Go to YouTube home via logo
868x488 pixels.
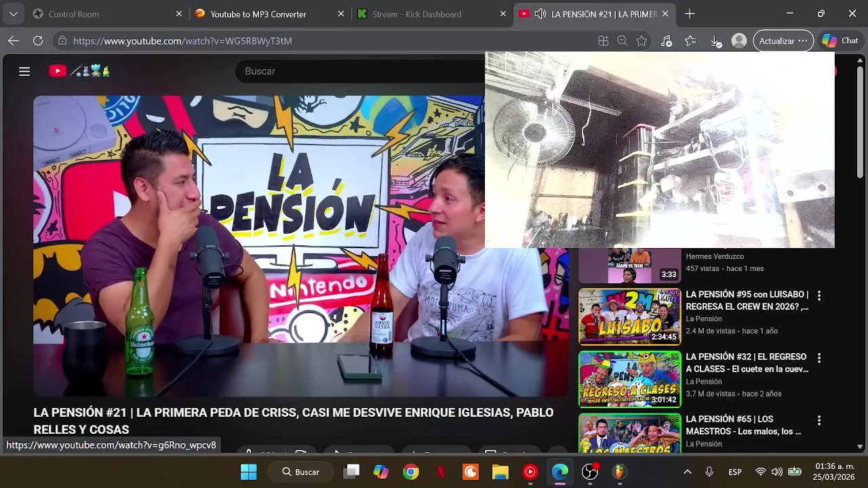click(79, 71)
